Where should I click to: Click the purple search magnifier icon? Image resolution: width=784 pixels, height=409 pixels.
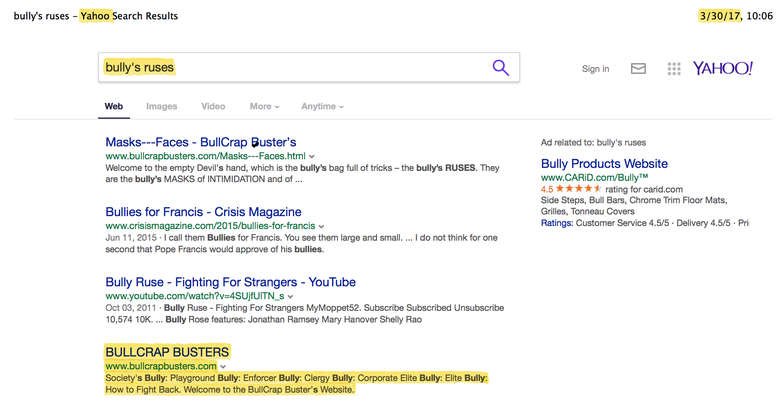[x=500, y=68]
